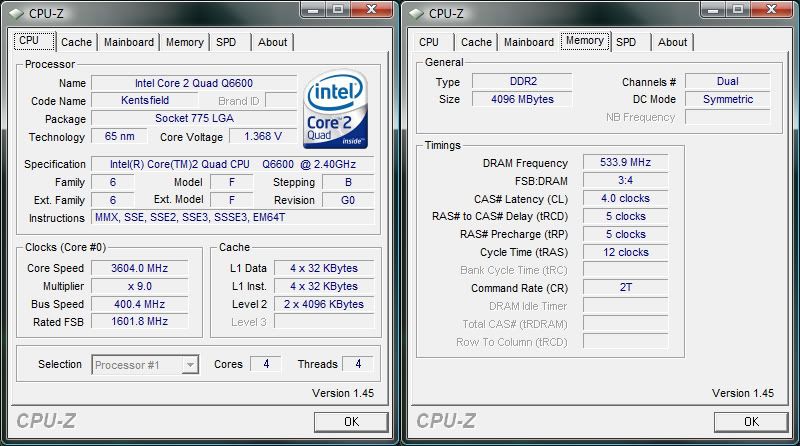Screen dimensions: 800x446
Task: Click the CPU-Z app icon in right window title bar
Action: point(417,14)
